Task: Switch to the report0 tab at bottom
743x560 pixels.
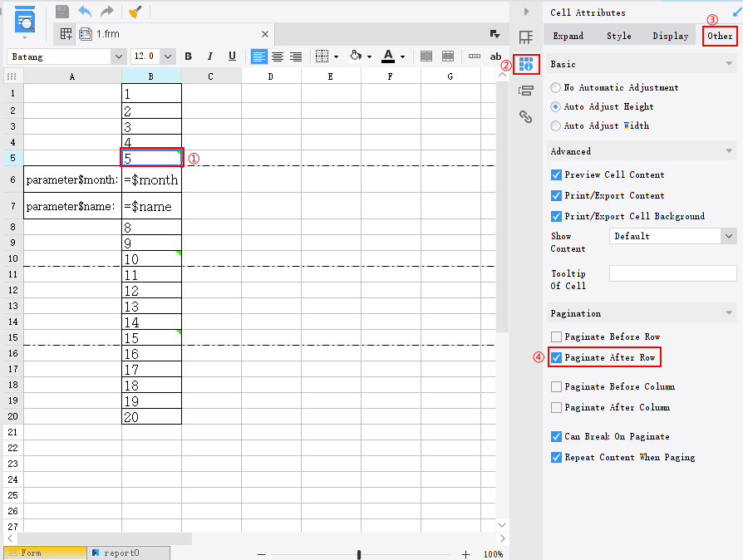Action: click(x=127, y=551)
